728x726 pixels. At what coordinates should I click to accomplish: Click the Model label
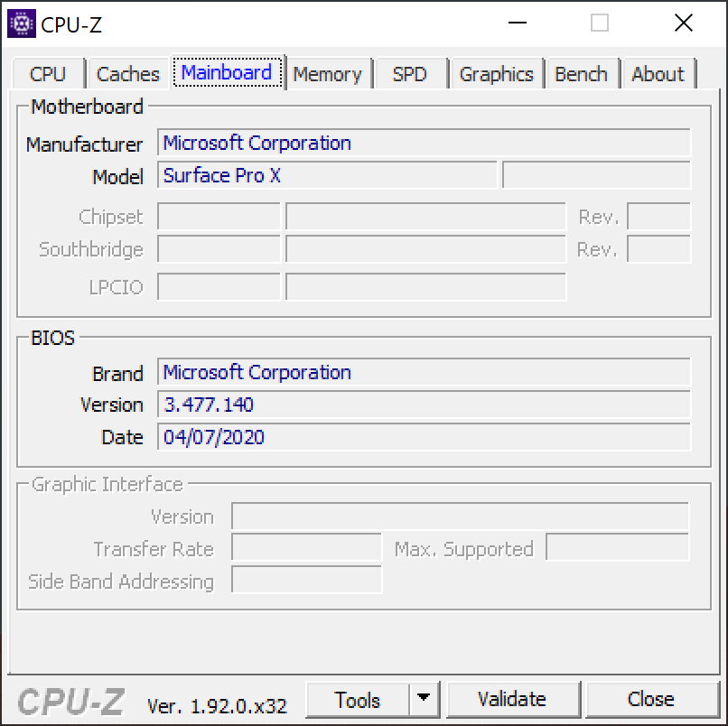(118, 177)
